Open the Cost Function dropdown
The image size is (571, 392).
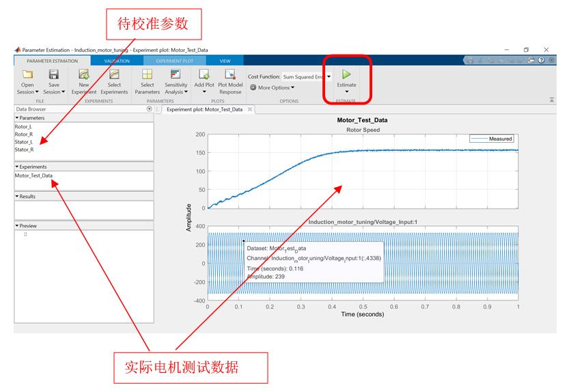329,77
